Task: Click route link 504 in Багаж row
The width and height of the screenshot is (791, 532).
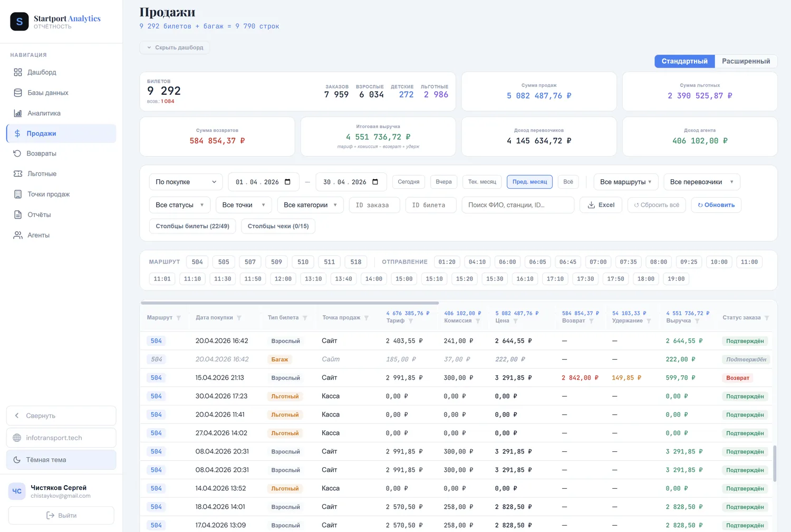Action: [x=157, y=359]
